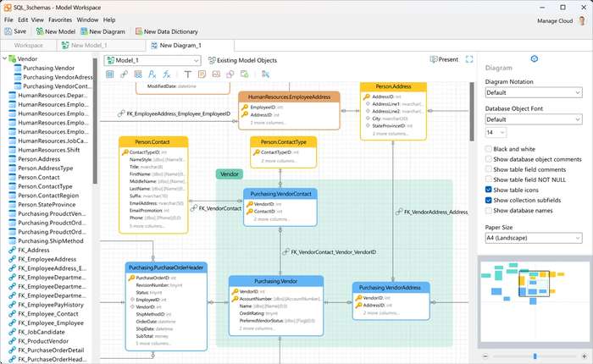This screenshot has height=364, width=593.
Task: Click the New Data Dictionary button
Action: (167, 32)
